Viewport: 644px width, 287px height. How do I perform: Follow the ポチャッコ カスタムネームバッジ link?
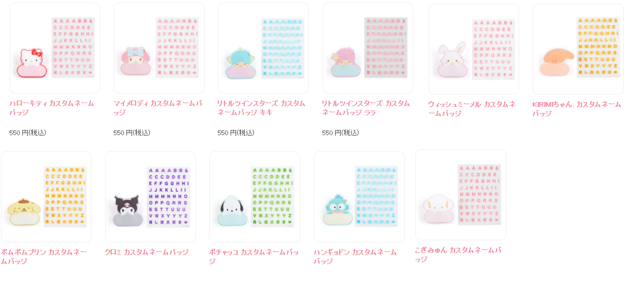pyautogui.click(x=254, y=257)
